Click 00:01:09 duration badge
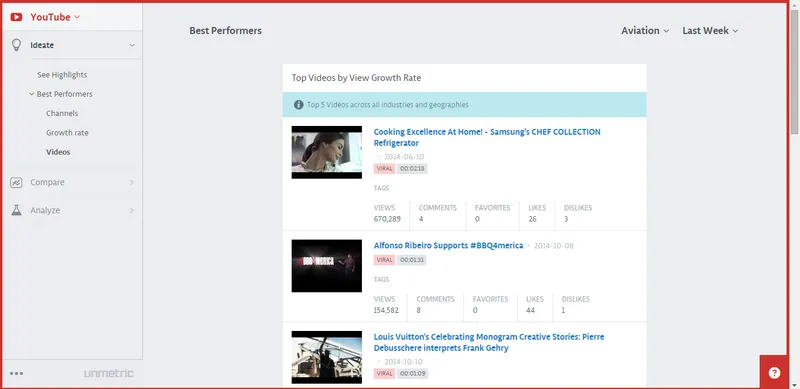This screenshot has width=800, height=389. pos(413,374)
